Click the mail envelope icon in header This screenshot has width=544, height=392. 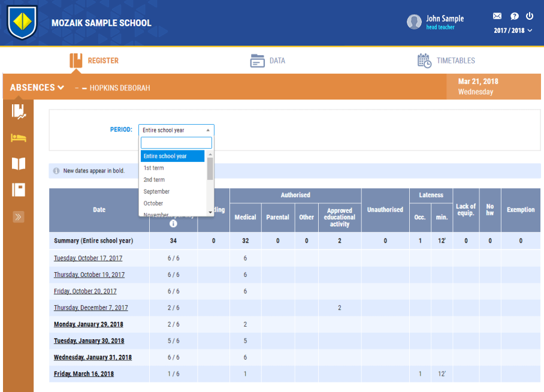coord(497,16)
